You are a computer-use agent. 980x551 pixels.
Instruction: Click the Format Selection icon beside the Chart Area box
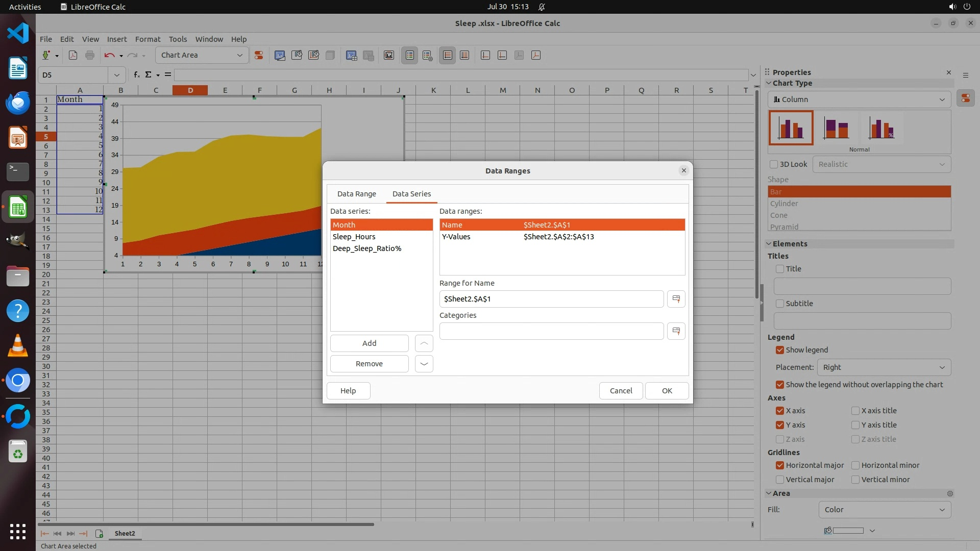(x=259, y=55)
